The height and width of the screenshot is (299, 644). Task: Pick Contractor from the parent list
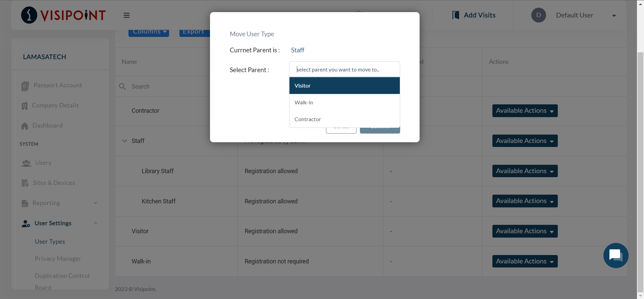coord(344,119)
